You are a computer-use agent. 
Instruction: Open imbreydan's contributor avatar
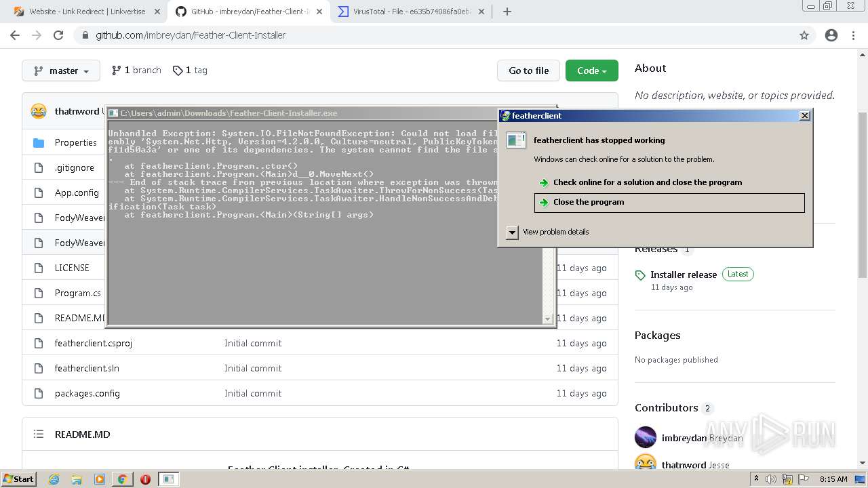pyautogui.click(x=646, y=437)
